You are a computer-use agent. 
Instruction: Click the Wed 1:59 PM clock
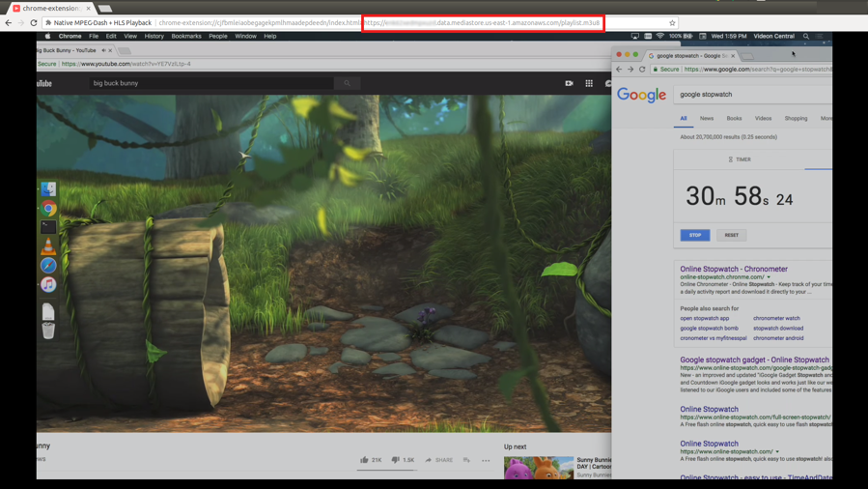pos(729,36)
